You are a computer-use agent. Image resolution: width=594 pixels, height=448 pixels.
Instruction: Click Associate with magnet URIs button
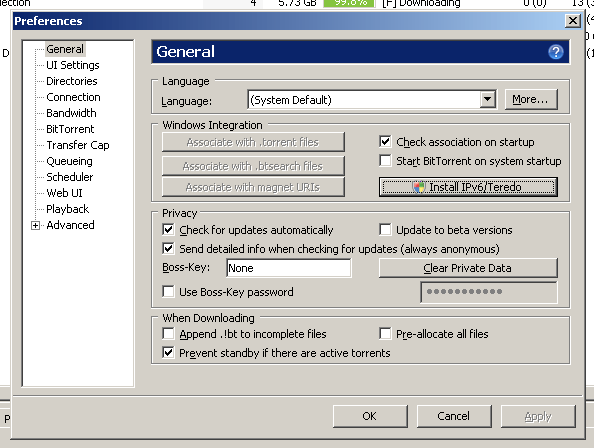coord(253,187)
